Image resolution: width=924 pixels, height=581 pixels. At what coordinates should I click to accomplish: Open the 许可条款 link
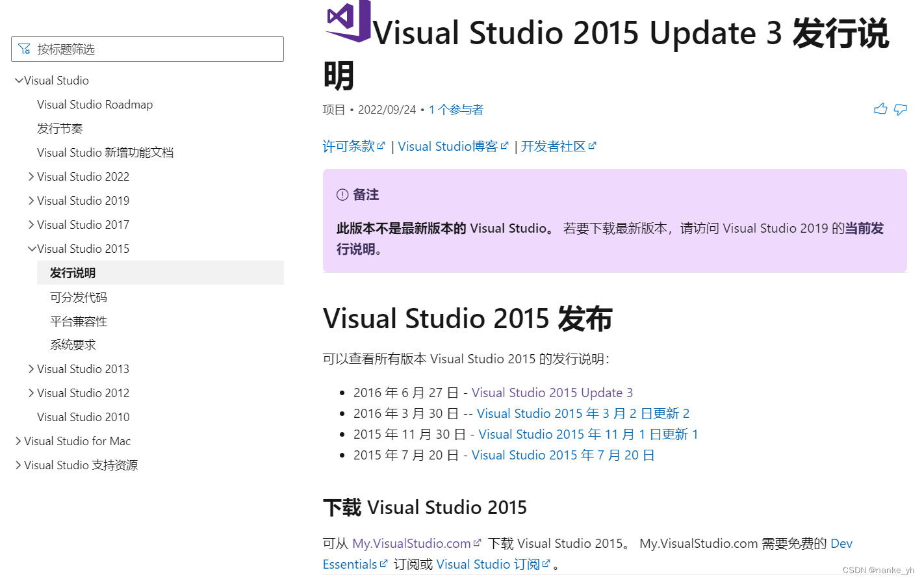pos(349,146)
